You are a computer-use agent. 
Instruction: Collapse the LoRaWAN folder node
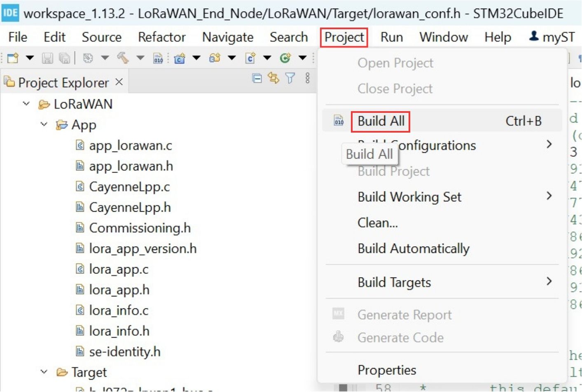coord(26,104)
